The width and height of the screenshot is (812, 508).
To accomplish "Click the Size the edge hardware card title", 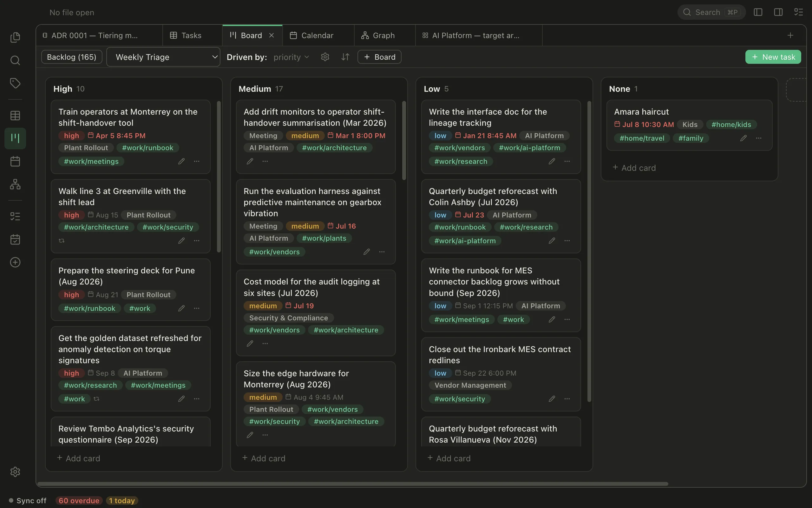I will coord(296,379).
